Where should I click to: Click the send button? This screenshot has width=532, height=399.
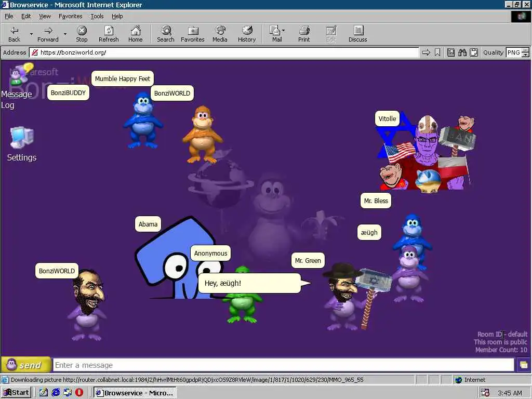click(x=26, y=365)
